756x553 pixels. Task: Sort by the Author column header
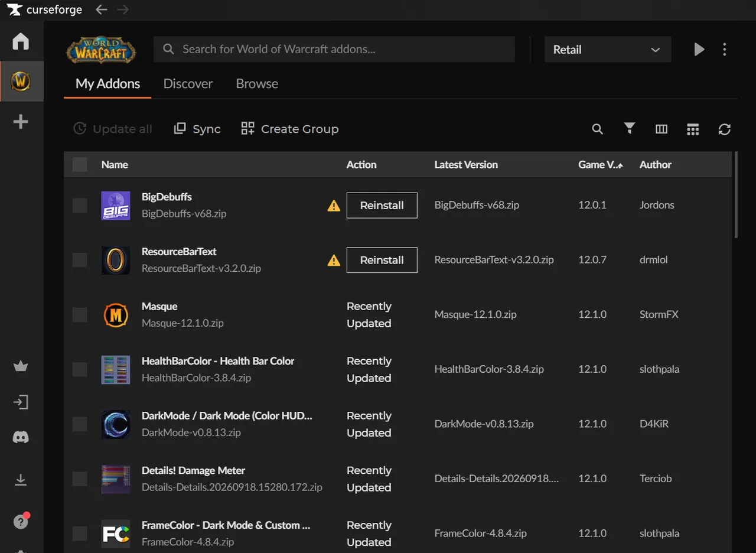656,165
